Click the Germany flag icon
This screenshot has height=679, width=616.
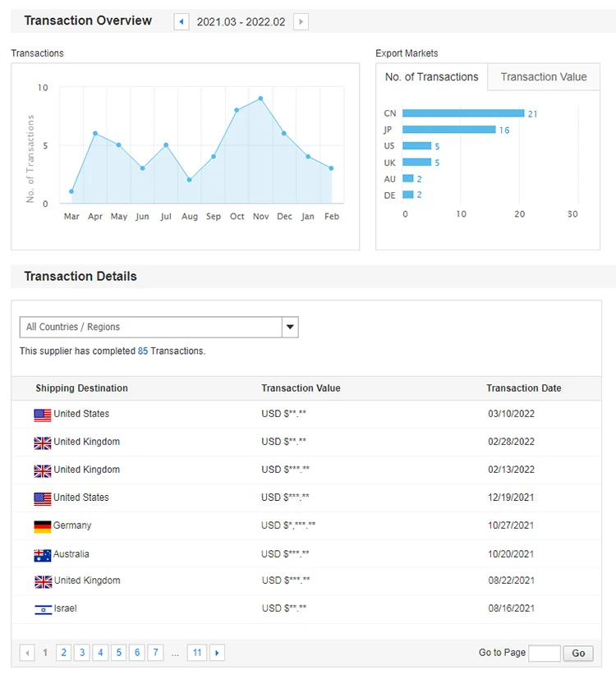(43, 526)
